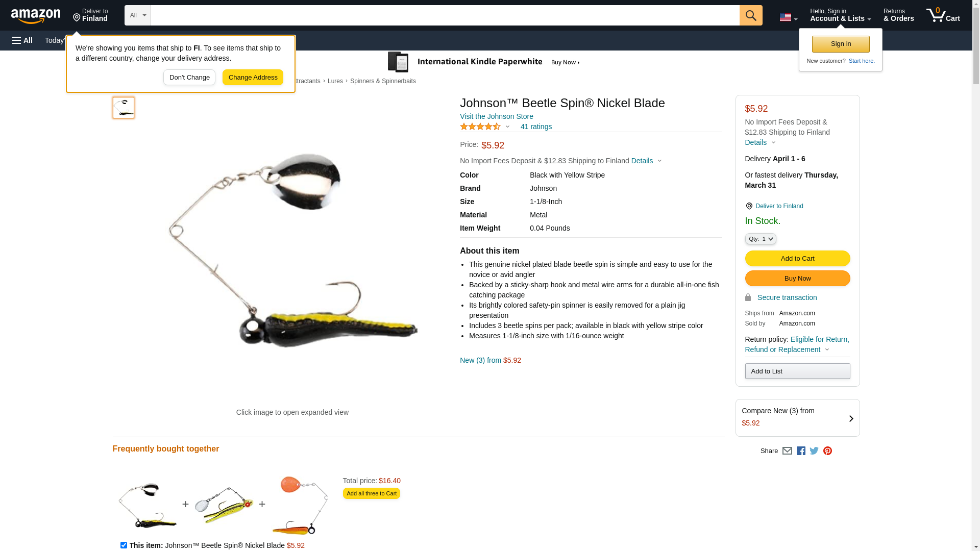The width and height of the screenshot is (980, 551).
Task: Click the search magnifier button
Action: (751, 15)
